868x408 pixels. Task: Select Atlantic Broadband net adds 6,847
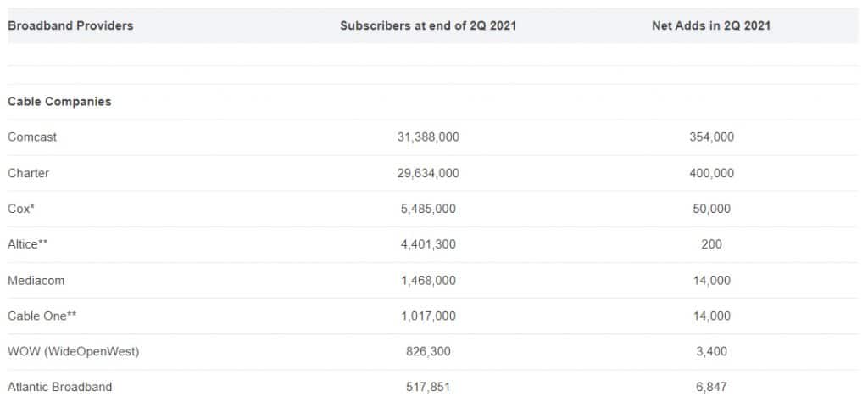click(x=711, y=387)
